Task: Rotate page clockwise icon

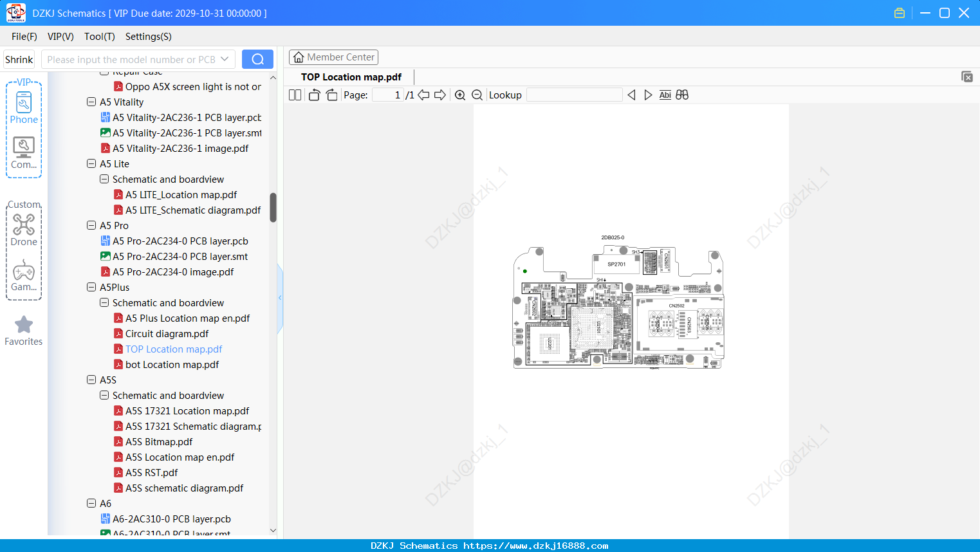Action: 331,95
